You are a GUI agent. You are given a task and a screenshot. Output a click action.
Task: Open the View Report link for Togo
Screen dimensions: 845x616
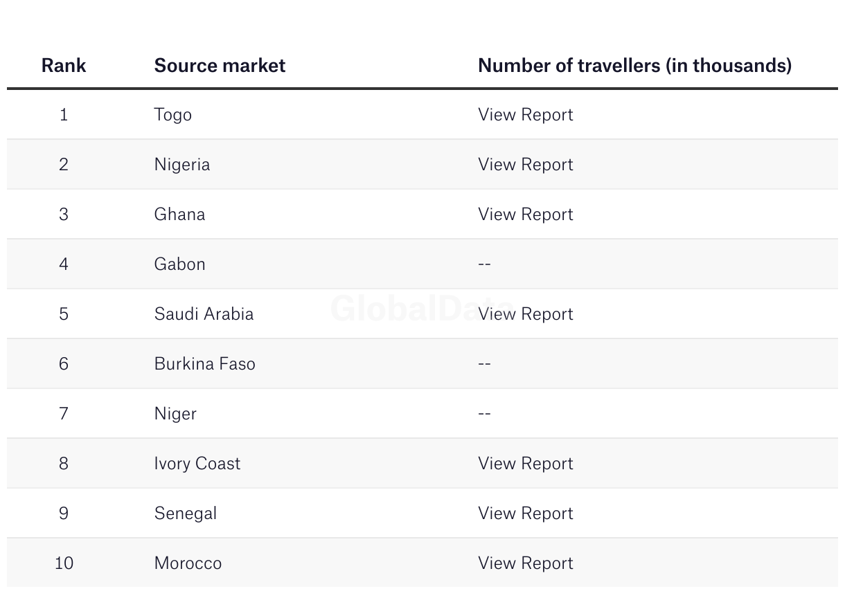(x=525, y=115)
